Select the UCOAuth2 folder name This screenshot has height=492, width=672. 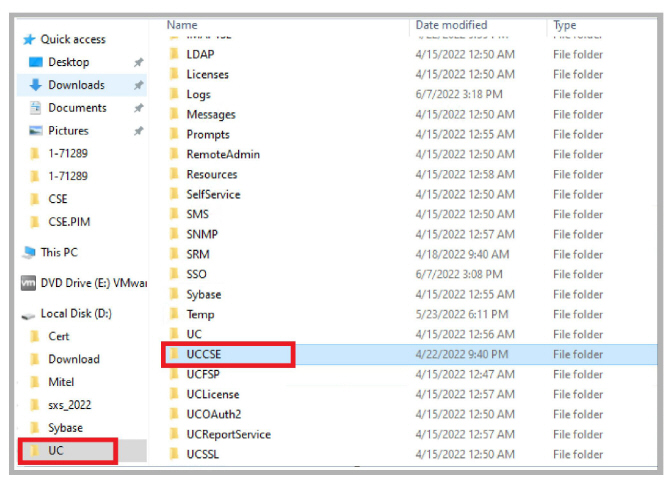(213, 414)
